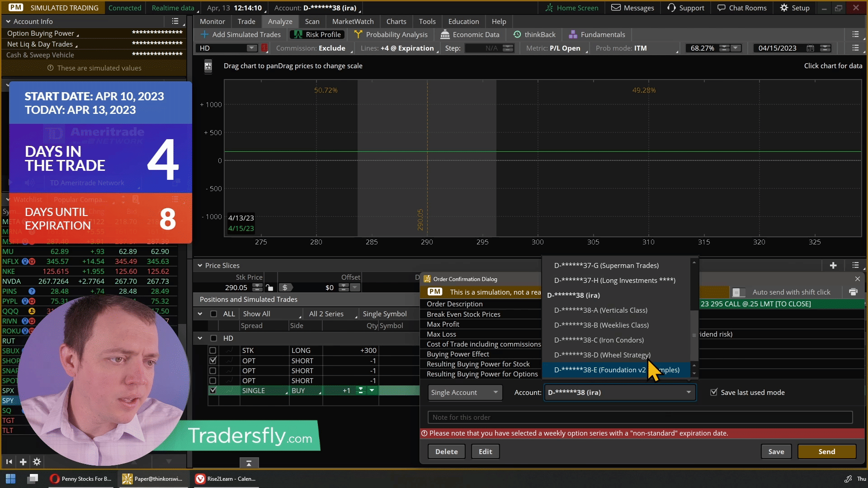Check the HD group checkbox

[x=213, y=338]
